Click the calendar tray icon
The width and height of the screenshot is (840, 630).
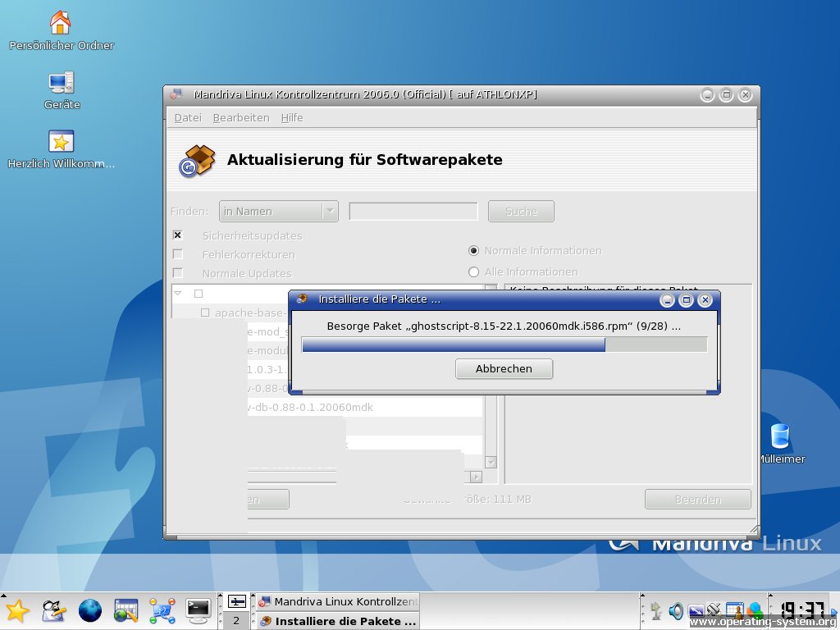click(x=734, y=610)
